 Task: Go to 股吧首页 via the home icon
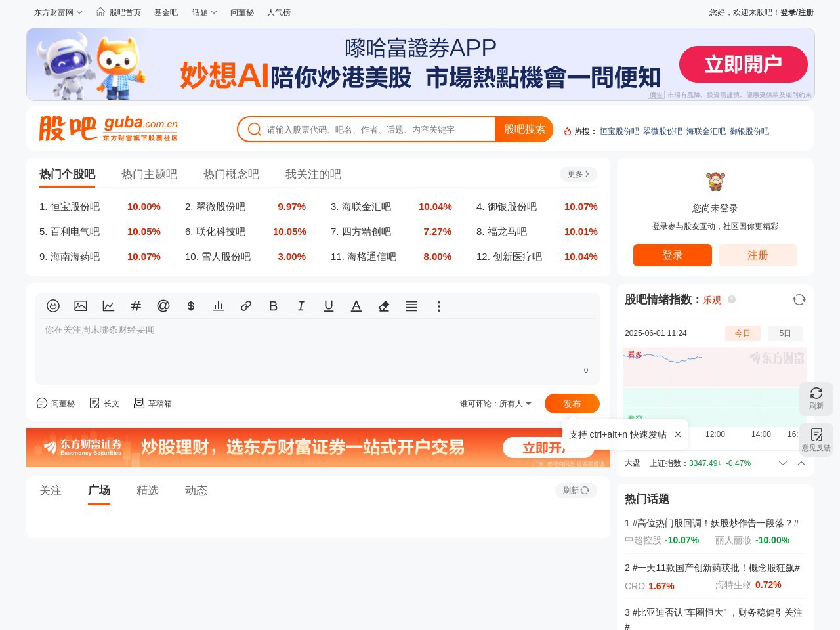click(118, 12)
